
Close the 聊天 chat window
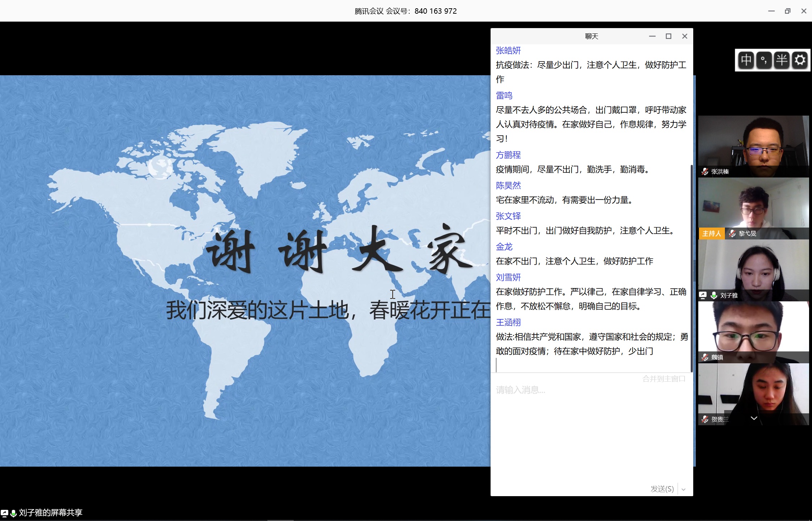click(685, 36)
